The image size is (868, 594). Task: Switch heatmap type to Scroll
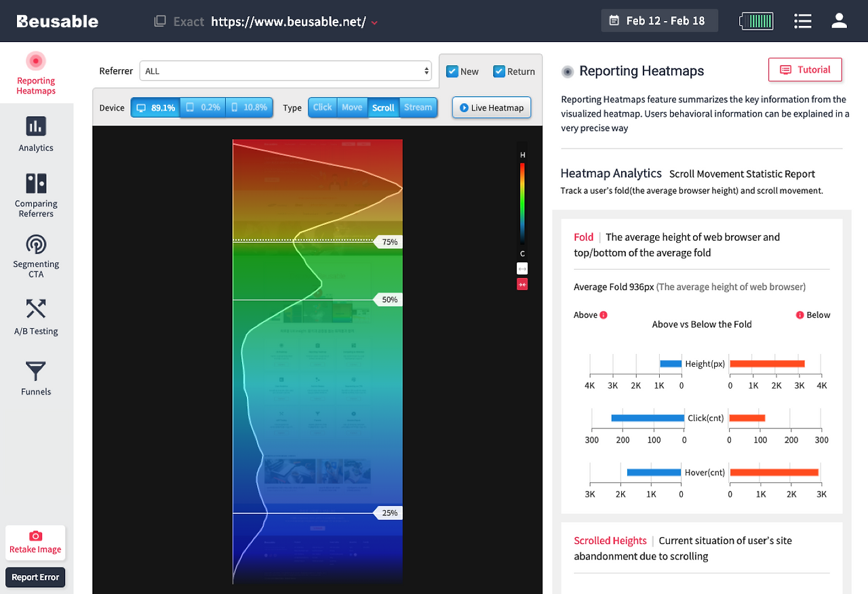pos(383,108)
